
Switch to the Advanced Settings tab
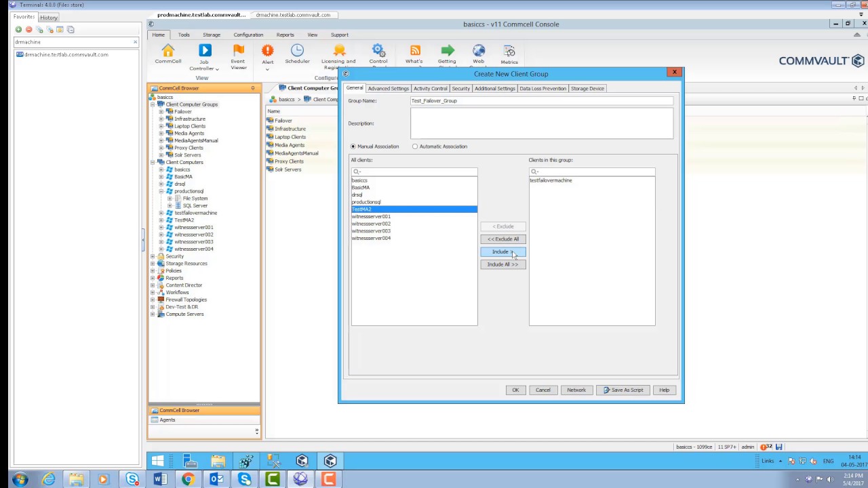(389, 88)
